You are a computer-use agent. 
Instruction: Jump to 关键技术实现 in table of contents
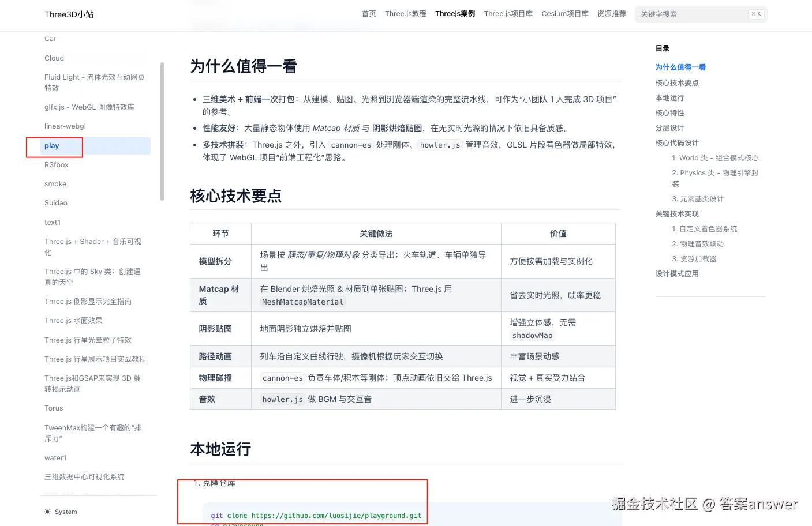[677, 214]
